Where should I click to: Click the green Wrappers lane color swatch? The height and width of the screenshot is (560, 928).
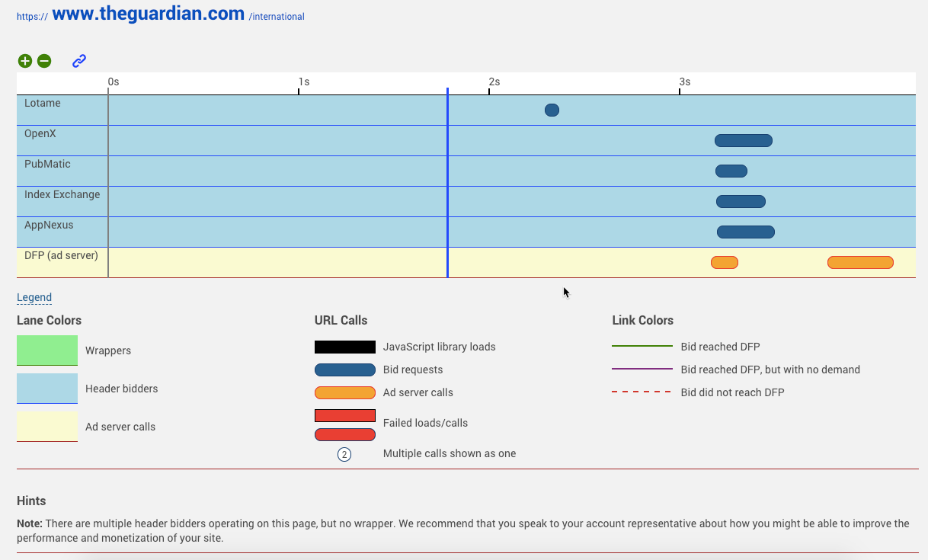[x=47, y=350]
